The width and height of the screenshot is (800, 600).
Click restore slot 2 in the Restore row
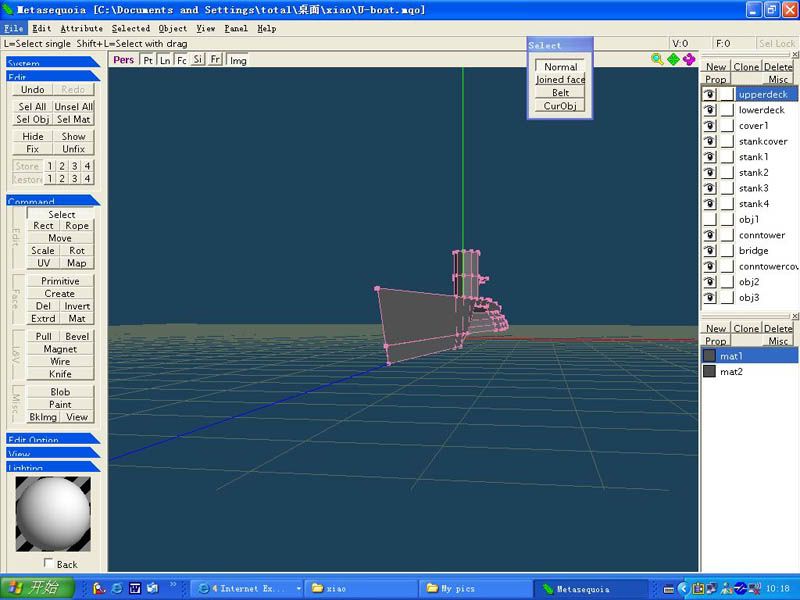[62, 179]
